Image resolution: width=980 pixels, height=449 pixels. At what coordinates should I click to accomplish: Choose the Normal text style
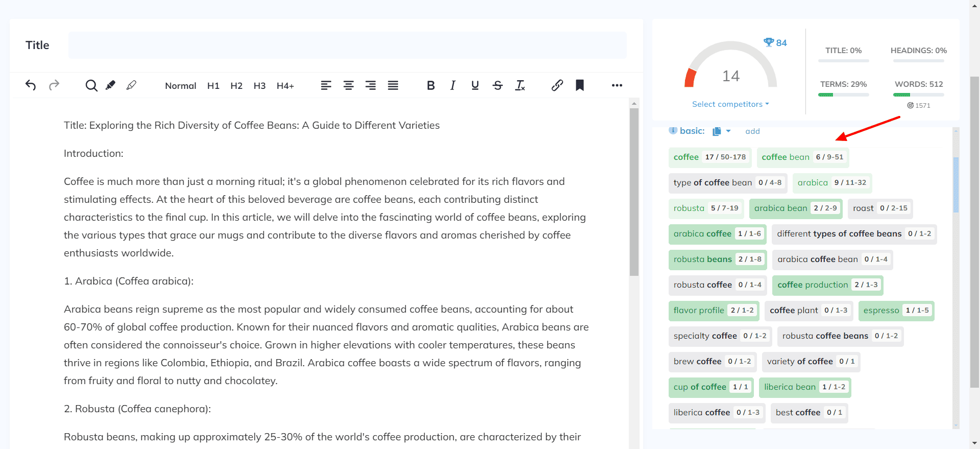[x=181, y=86]
